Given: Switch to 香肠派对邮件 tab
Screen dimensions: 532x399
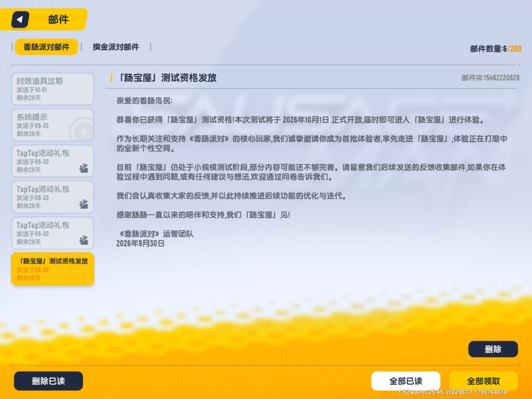Looking at the screenshot, I should 46,47.
